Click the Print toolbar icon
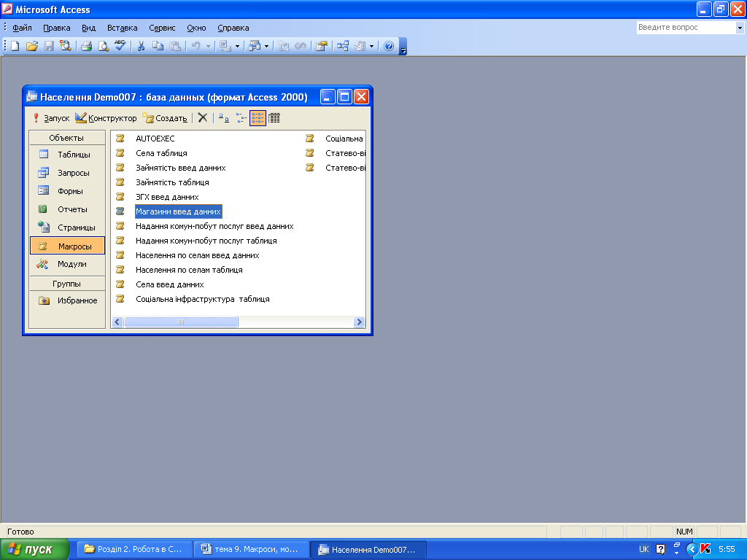747x560 pixels. pyautogui.click(x=86, y=46)
